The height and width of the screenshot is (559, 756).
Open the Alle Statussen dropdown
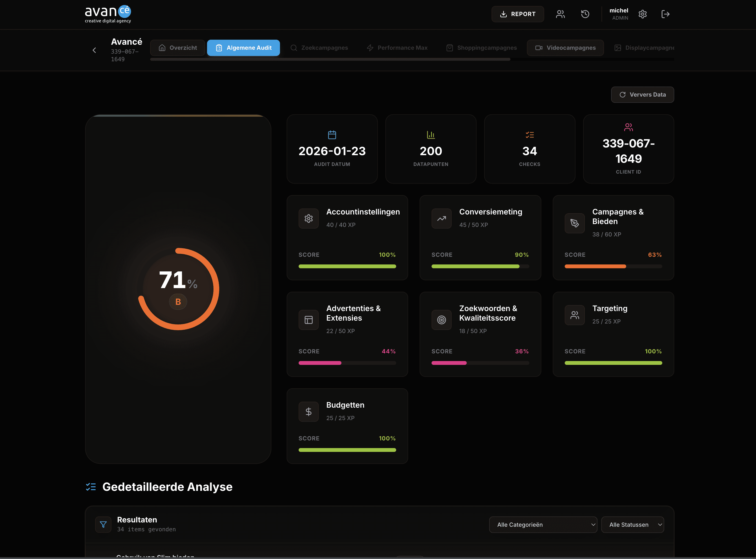tap(632, 525)
